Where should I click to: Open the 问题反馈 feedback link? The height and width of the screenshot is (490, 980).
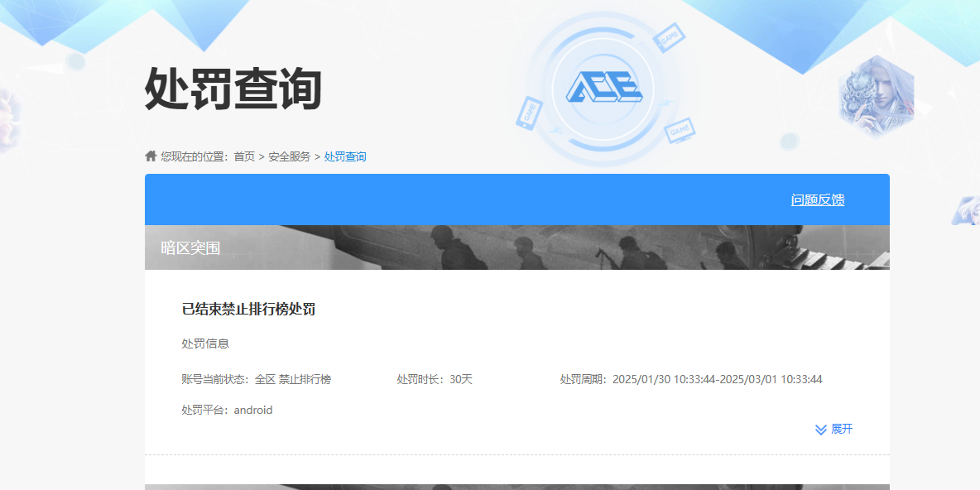click(816, 199)
